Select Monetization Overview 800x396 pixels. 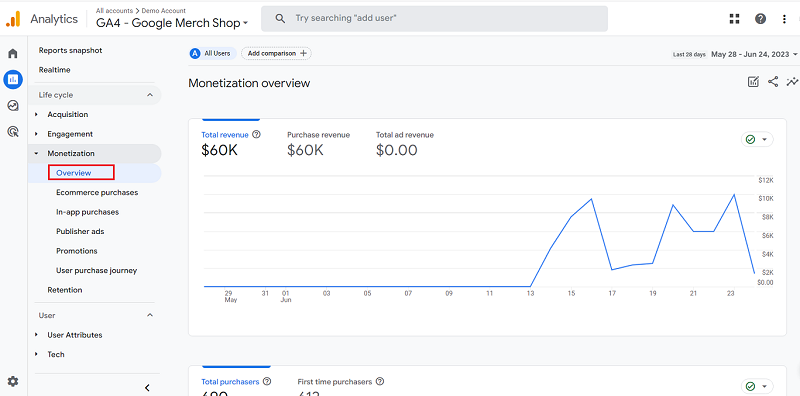click(x=74, y=173)
